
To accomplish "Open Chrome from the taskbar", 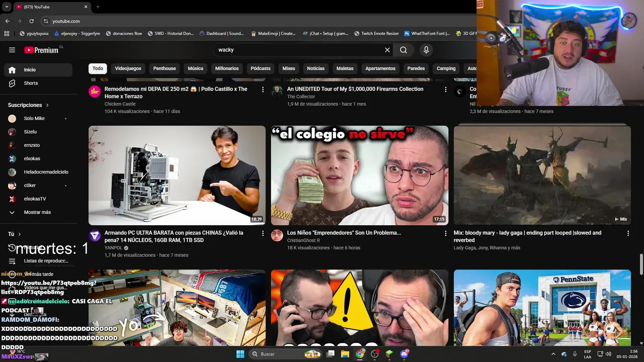I will tap(360, 354).
